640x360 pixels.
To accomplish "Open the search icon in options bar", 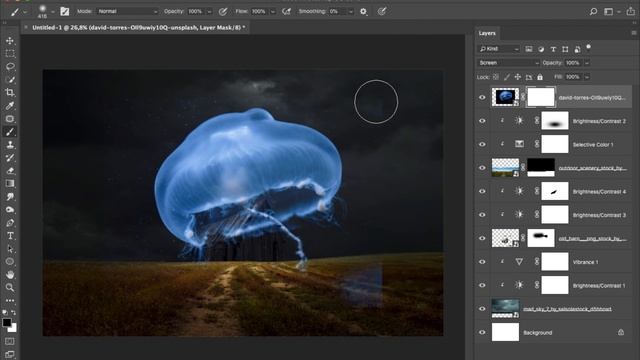I will tap(593, 11).
